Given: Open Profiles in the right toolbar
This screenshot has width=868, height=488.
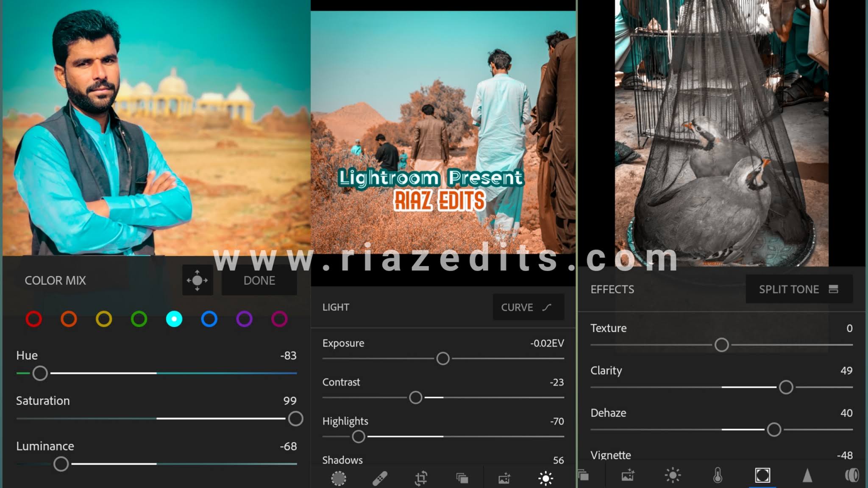Looking at the screenshot, I should [x=584, y=475].
